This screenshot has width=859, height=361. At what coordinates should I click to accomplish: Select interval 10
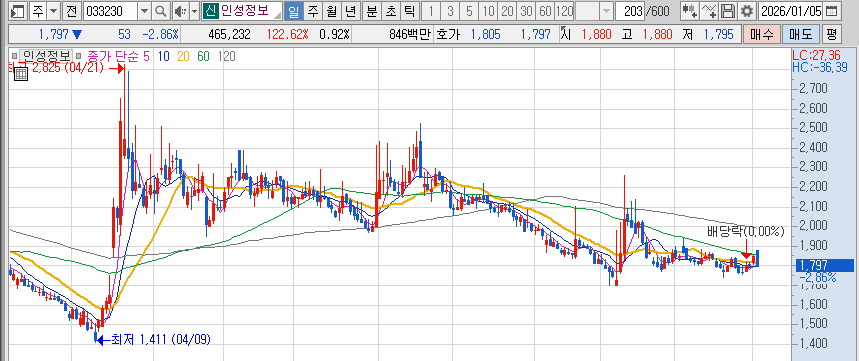(489, 10)
